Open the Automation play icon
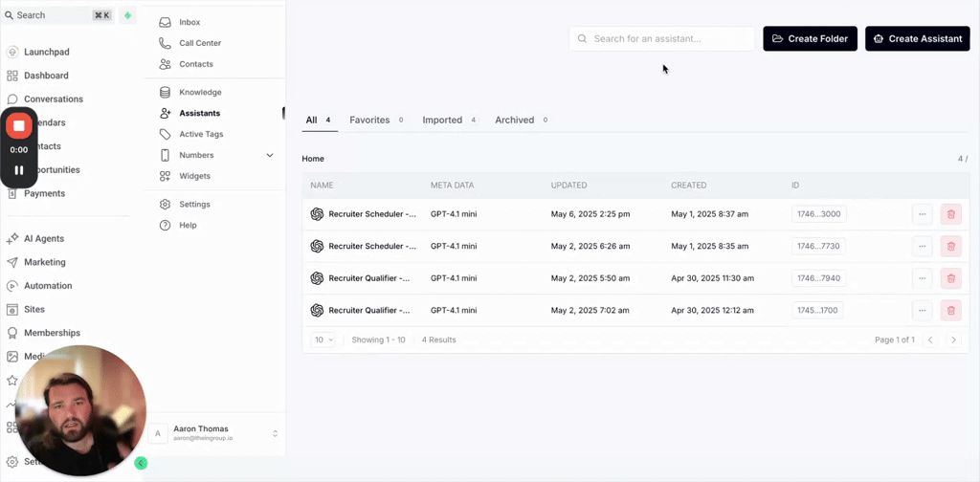The width and height of the screenshot is (980, 482). (11, 286)
